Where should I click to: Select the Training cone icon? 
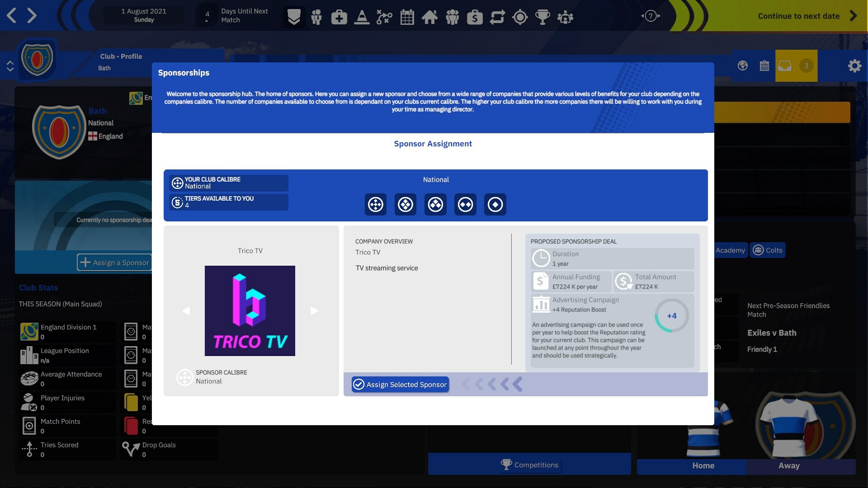[362, 17]
